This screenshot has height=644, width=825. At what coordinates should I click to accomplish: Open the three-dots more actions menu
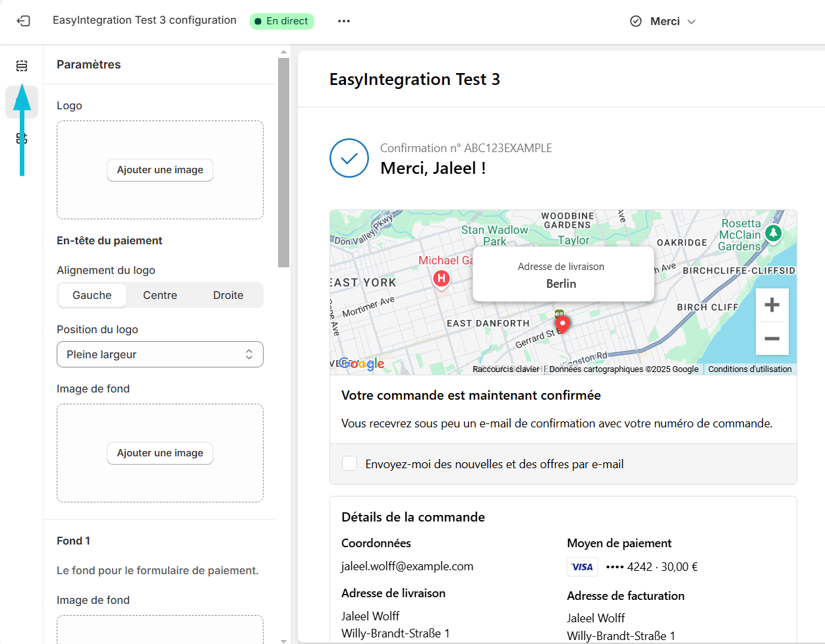click(344, 21)
